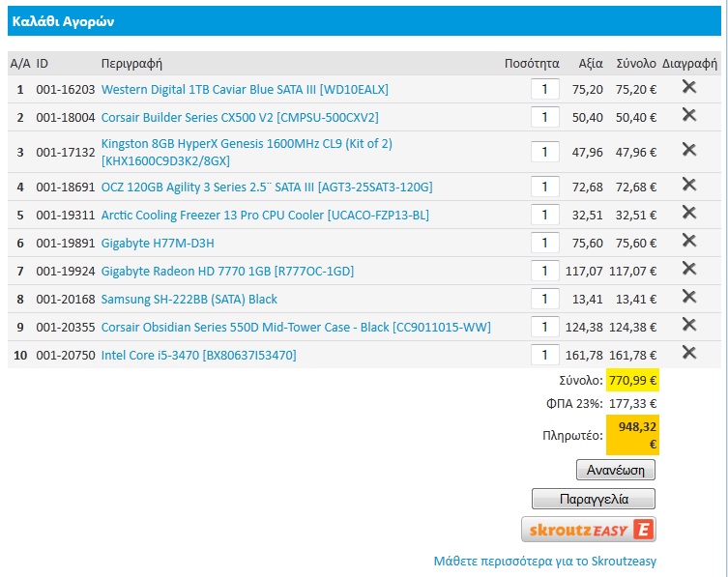Delete the Western Digital 1TB Caviar Blue item

[689, 86]
